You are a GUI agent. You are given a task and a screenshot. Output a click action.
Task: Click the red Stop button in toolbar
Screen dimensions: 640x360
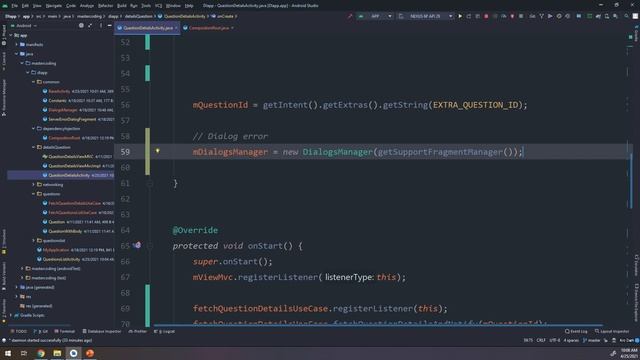click(x=486, y=16)
